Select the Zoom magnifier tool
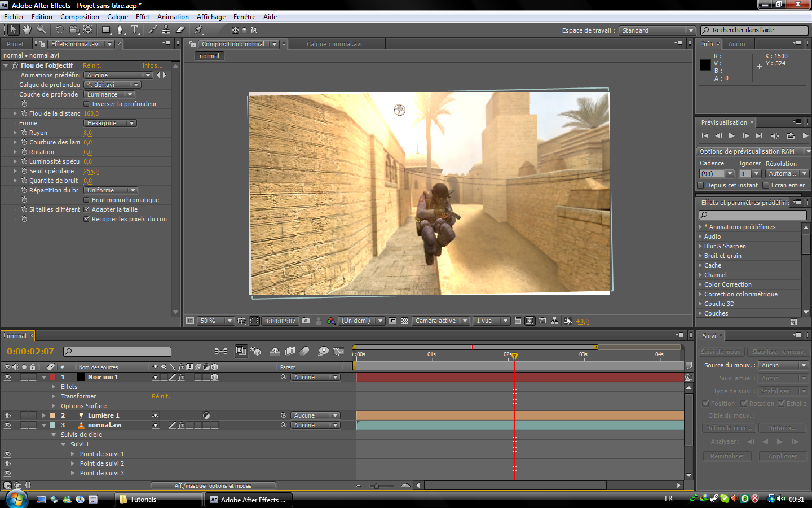This screenshot has height=508, width=812. pyautogui.click(x=41, y=29)
